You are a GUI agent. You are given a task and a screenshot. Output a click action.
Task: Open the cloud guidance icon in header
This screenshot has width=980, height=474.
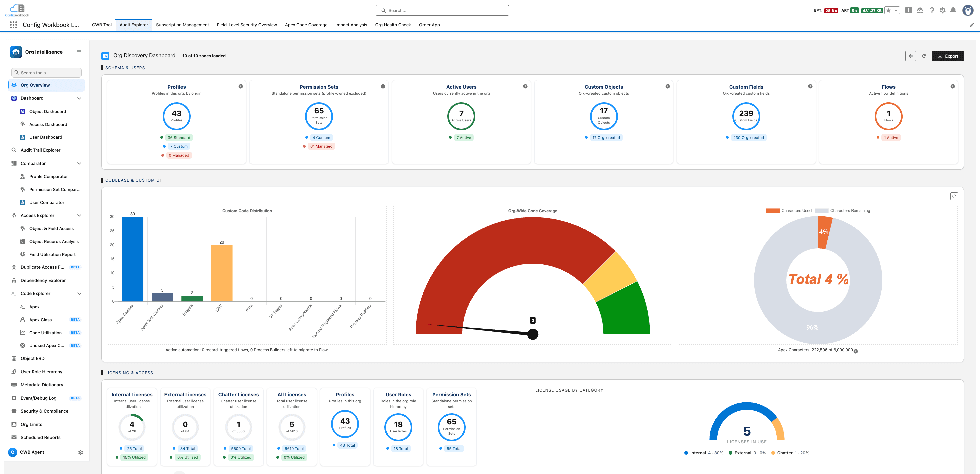(x=920, y=10)
